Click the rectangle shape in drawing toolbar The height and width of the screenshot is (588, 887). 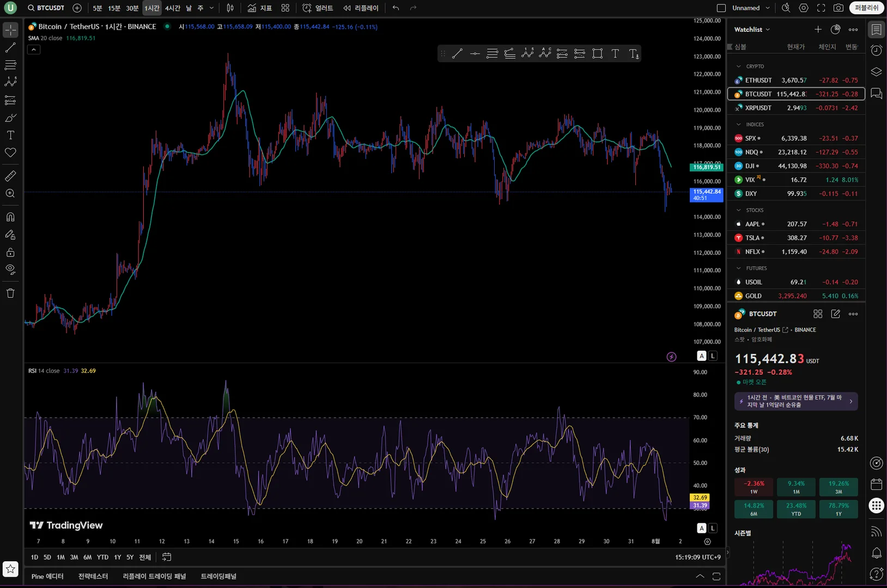point(597,53)
